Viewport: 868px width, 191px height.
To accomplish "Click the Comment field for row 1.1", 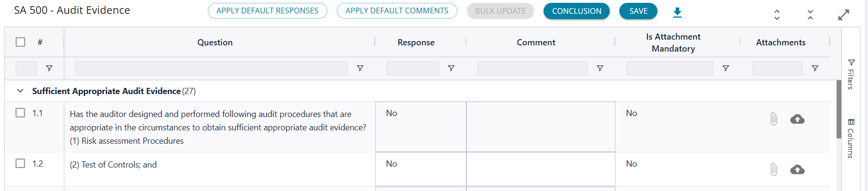I will click(x=540, y=127).
